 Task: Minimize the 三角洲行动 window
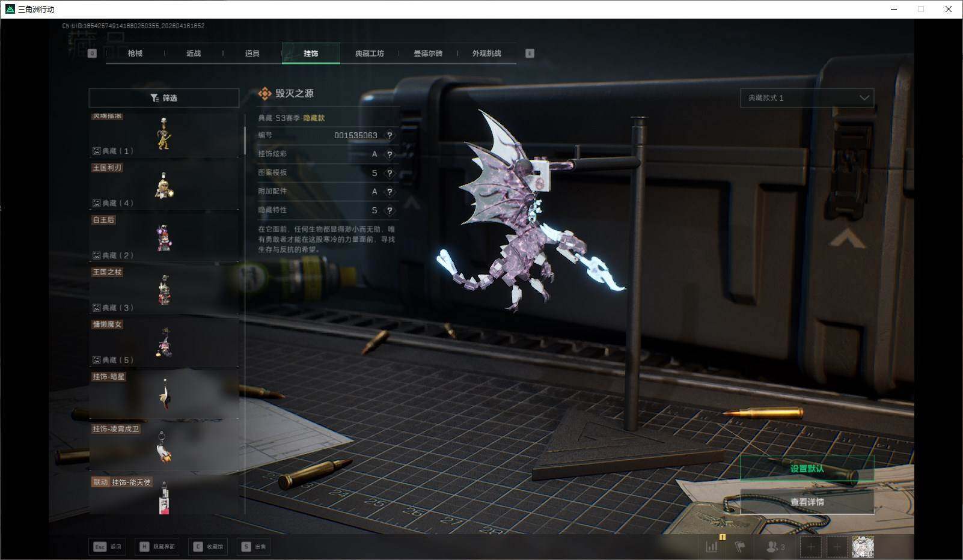[x=894, y=9]
